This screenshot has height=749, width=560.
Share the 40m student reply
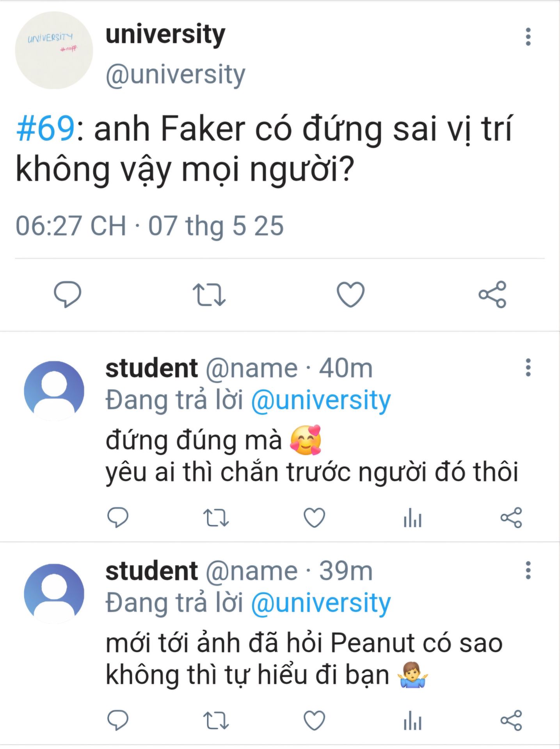pos(511,518)
